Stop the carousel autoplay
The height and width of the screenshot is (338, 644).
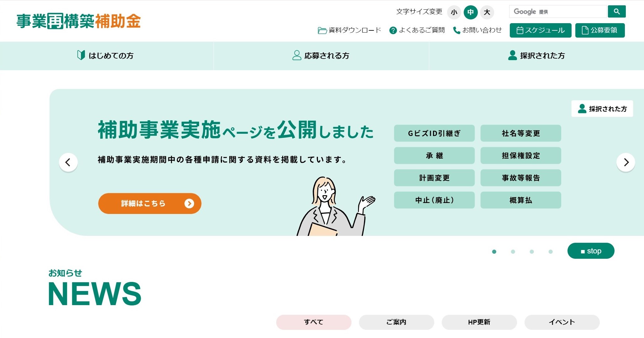coord(591,251)
